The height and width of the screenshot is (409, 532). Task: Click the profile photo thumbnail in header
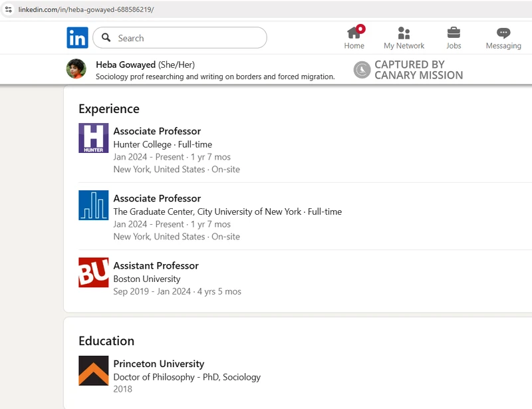[76, 69]
